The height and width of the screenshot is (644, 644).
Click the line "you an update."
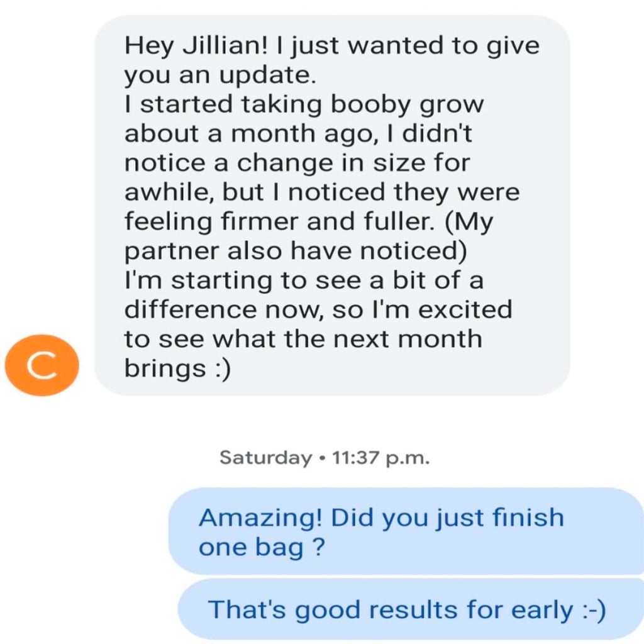coord(218,75)
